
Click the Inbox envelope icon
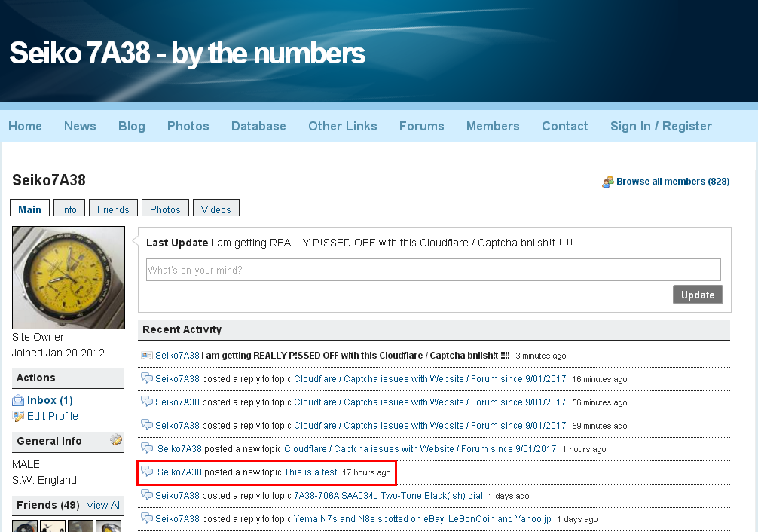[x=18, y=400]
